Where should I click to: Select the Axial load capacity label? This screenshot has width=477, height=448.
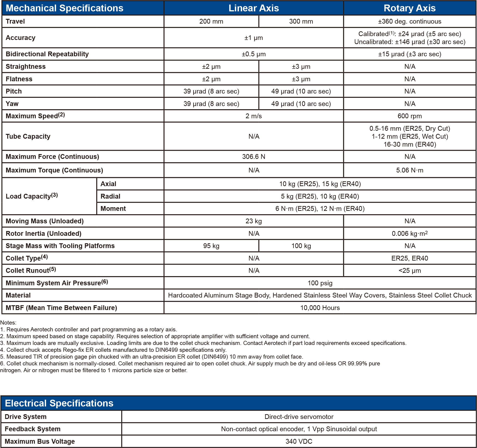108,184
